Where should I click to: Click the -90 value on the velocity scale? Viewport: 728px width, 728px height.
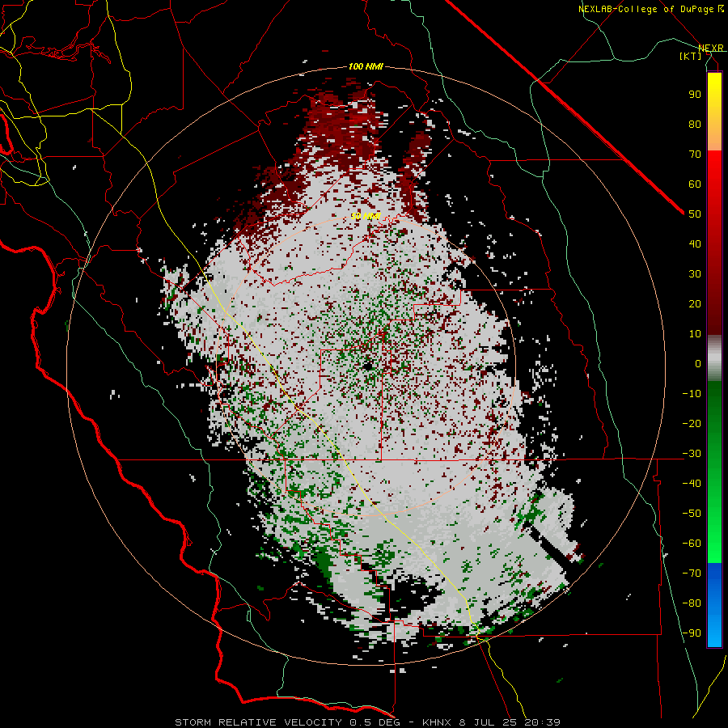[x=692, y=633]
